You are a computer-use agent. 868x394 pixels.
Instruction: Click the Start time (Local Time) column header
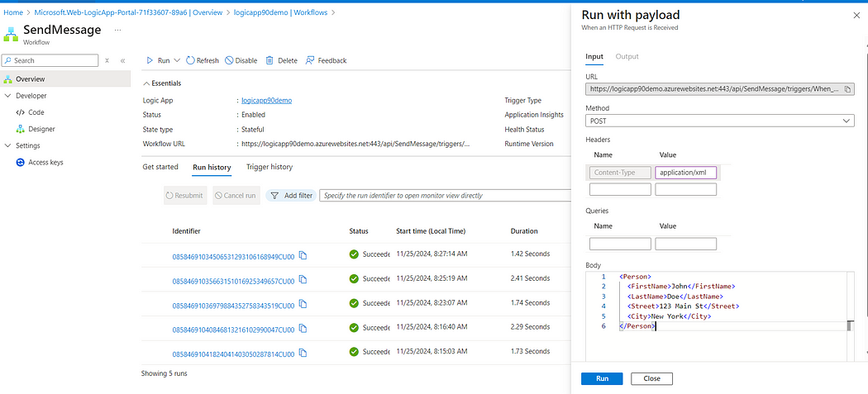coord(431,230)
